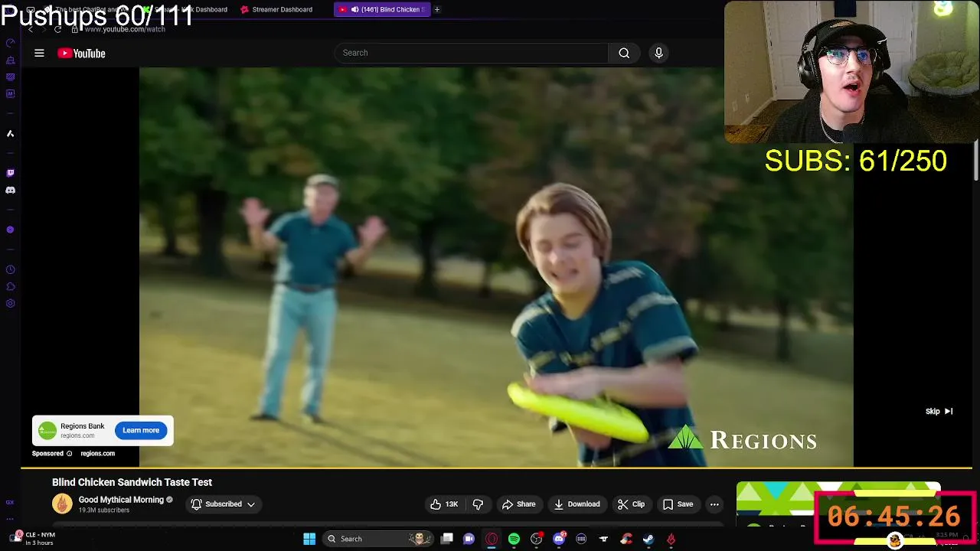Open Discord in the Opera sidebar
Viewport: 980px width, 551px height.
10,190
